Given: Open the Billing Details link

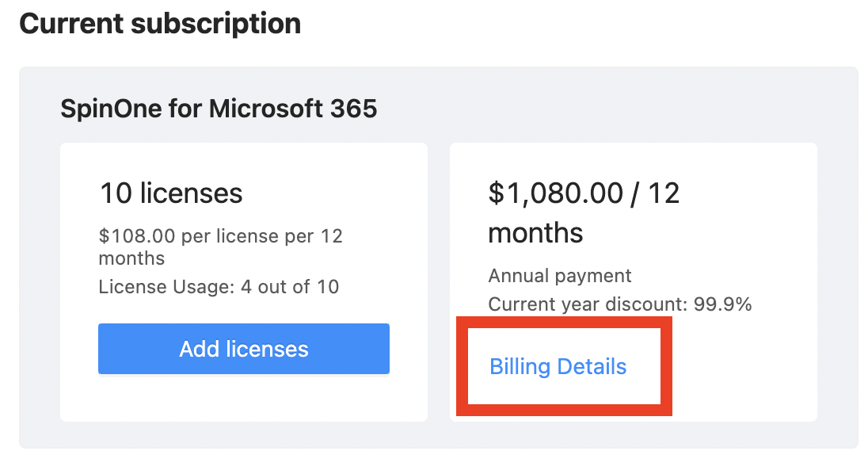Looking at the screenshot, I should [558, 367].
